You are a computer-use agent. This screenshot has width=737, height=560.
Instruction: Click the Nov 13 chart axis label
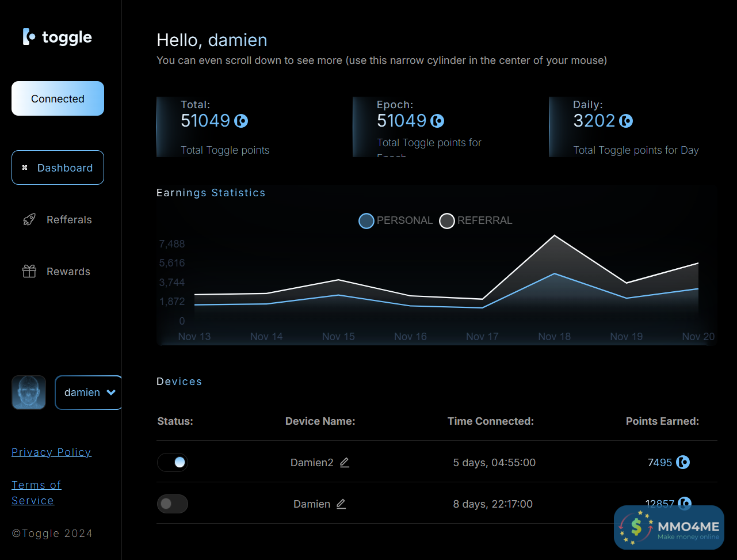click(194, 337)
